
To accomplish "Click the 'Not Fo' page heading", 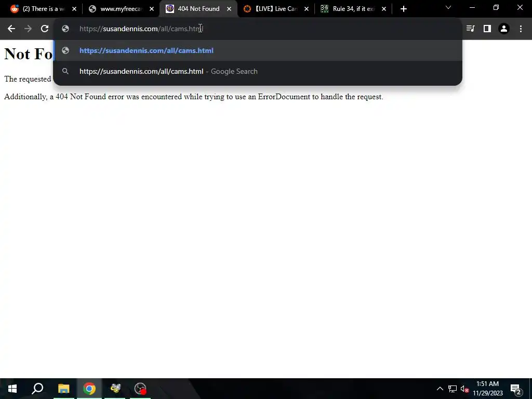I will pyautogui.click(x=28, y=54).
